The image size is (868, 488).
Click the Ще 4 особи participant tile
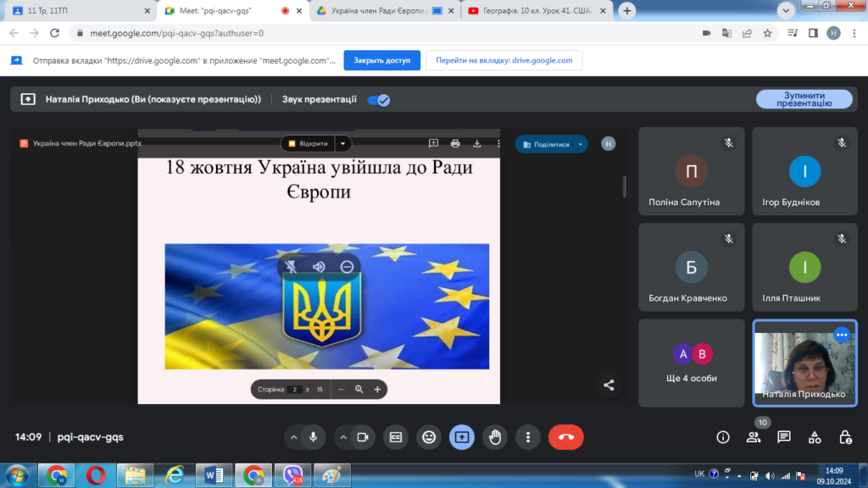(691, 362)
